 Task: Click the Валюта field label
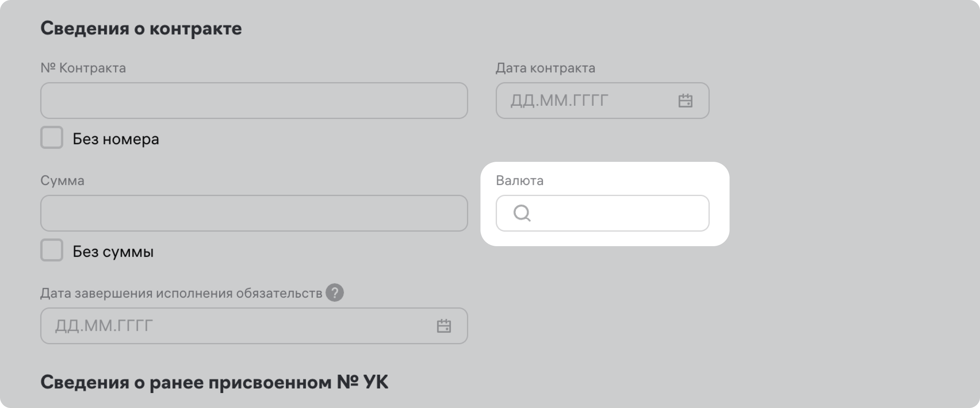point(519,180)
